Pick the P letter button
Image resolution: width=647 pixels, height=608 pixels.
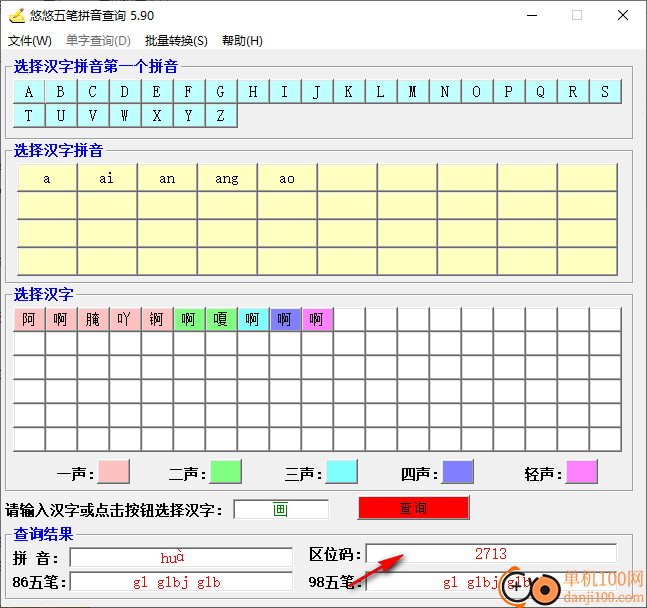(509, 91)
